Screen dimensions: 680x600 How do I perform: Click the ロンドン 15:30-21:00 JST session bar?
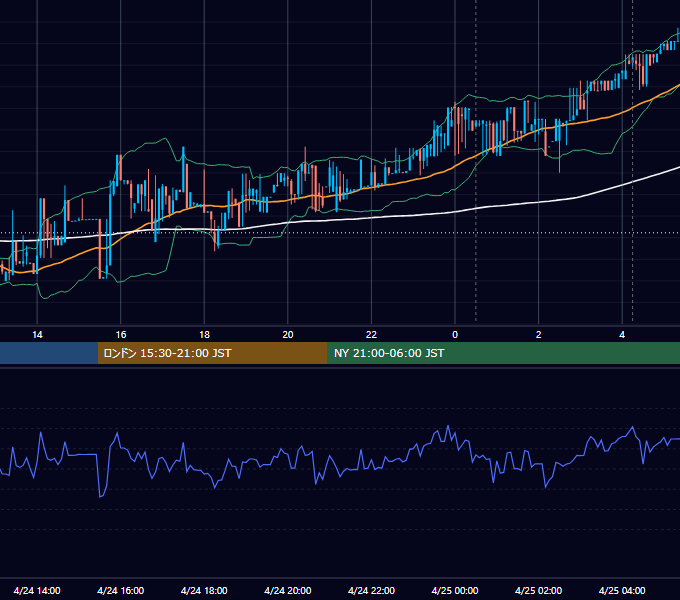pos(212,353)
